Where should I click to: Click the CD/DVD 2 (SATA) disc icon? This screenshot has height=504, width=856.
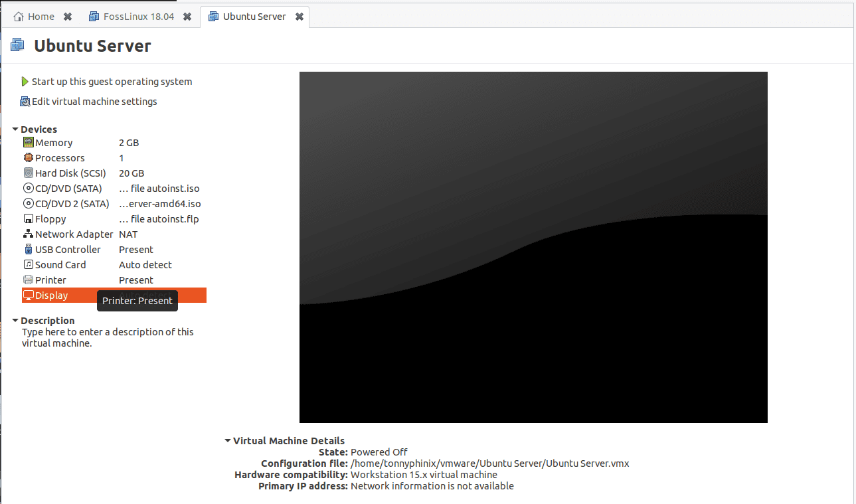29,204
